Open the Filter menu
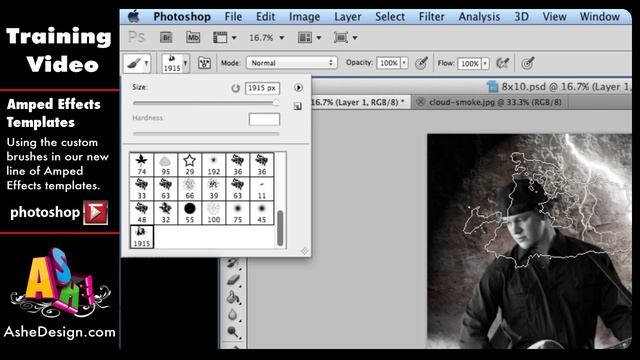The height and width of the screenshot is (360, 640). point(431,17)
